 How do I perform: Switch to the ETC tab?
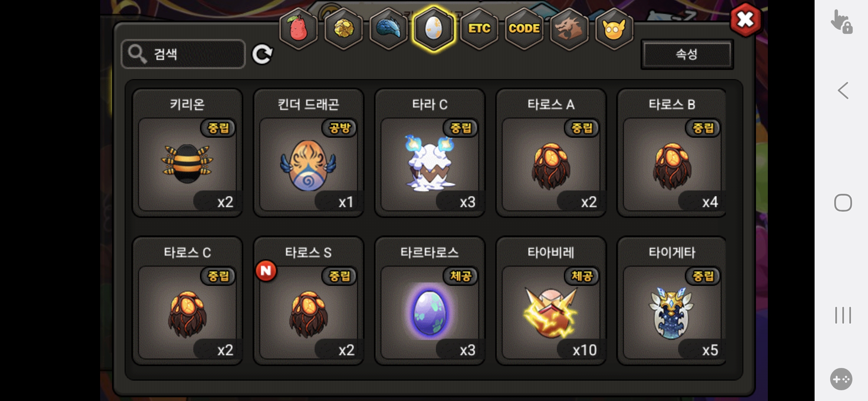pyautogui.click(x=479, y=29)
